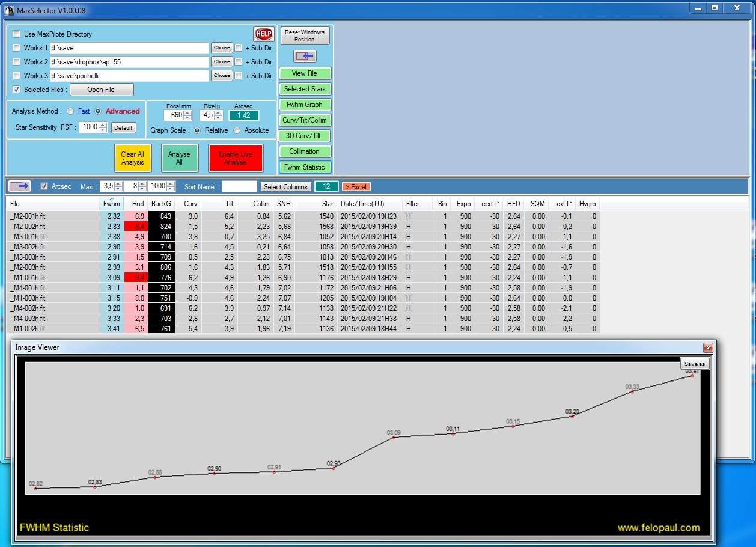756x547 pixels.
Task: Adjust the Focal mm stepper arrows
Action: [187, 115]
